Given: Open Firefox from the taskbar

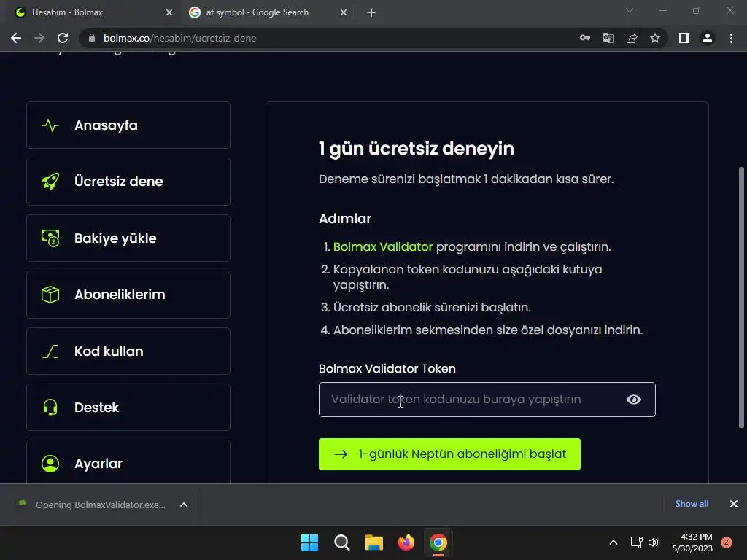Looking at the screenshot, I should 406,542.
